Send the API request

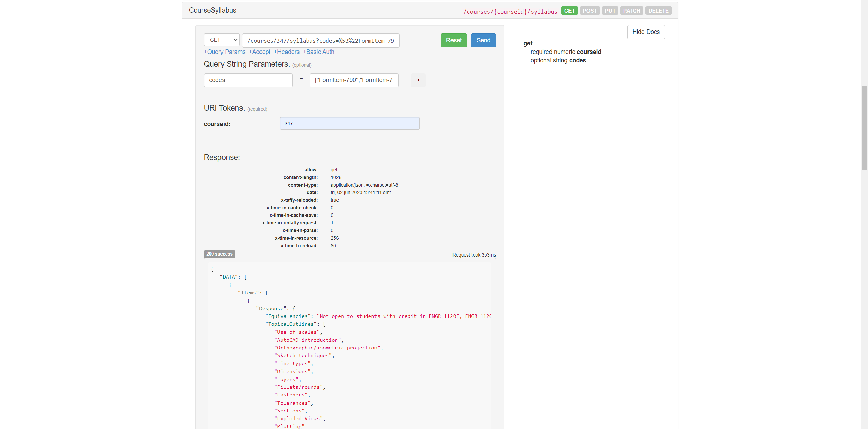(483, 40)
